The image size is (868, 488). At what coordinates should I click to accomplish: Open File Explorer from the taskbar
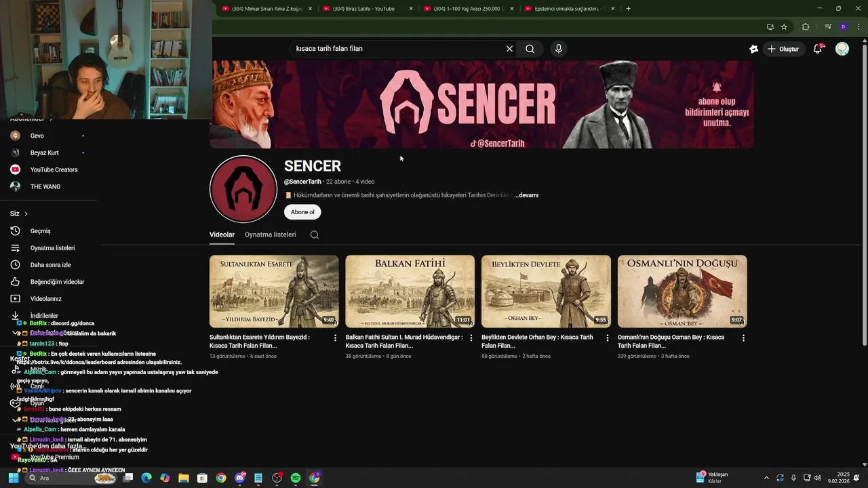coord(184,478)
